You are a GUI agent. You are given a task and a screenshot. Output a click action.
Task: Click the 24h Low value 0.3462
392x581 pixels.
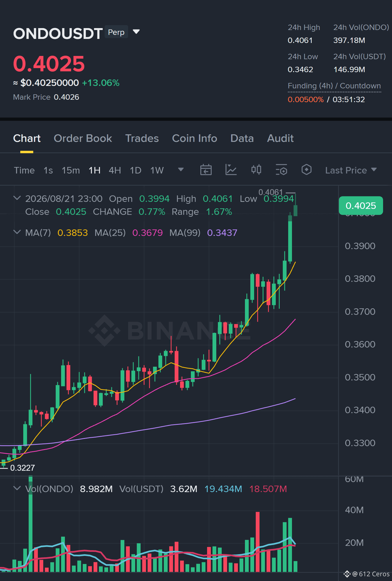click(300, 69)
